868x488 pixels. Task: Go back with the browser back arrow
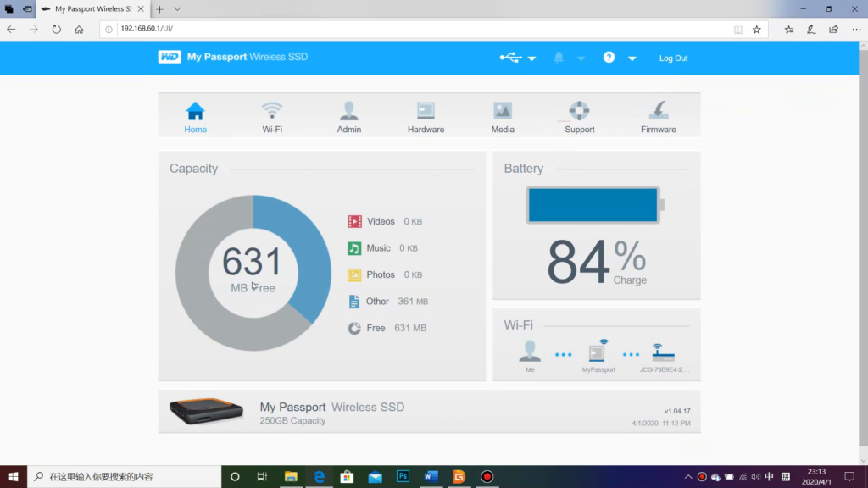pos(12,30)
